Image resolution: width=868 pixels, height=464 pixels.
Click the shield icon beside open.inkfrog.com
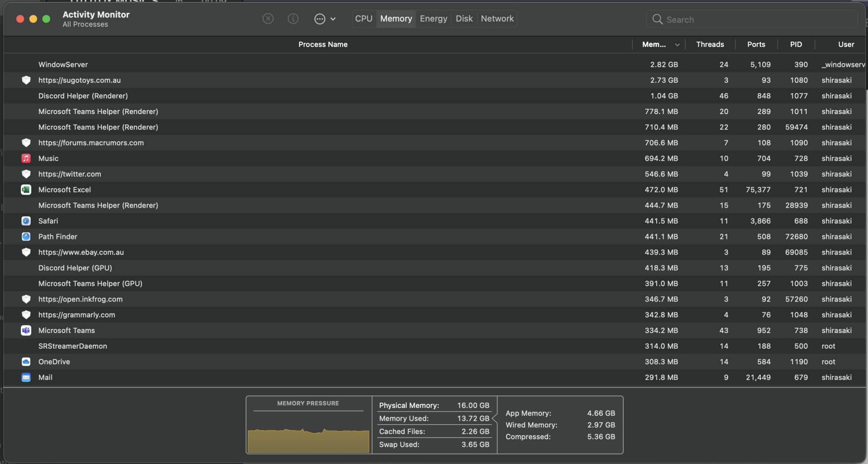pyautogui.click(x=26, y=299)
